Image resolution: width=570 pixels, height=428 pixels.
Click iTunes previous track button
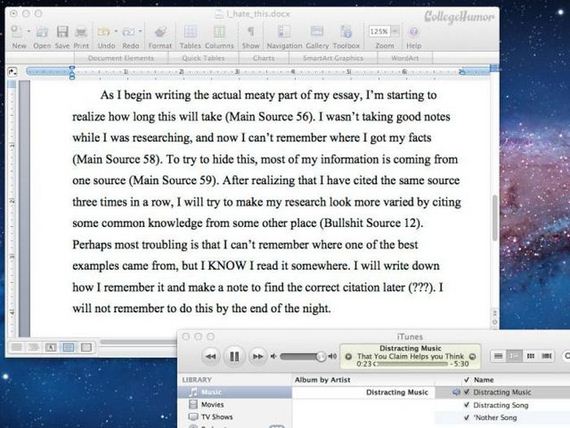(x=211, y=356)
